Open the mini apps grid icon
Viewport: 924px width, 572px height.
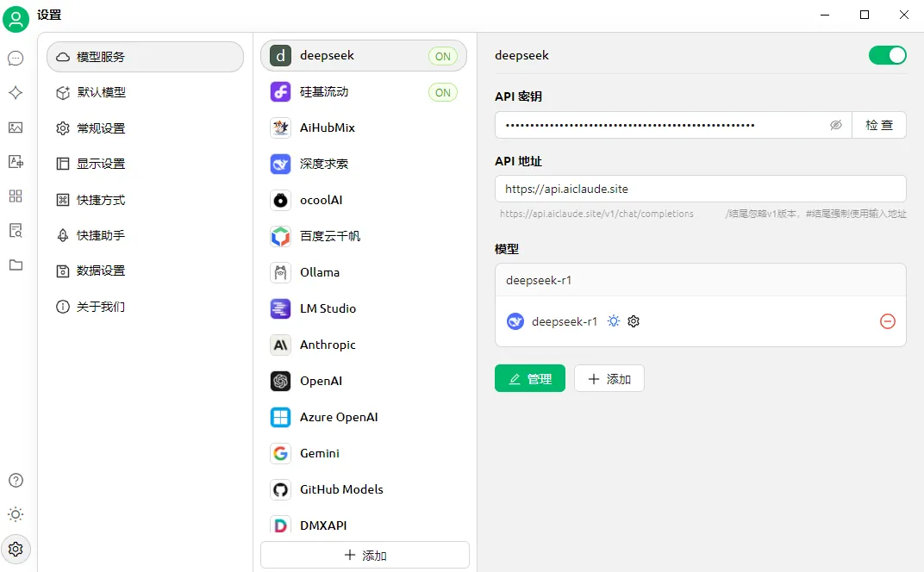click(x=16, y=196)
